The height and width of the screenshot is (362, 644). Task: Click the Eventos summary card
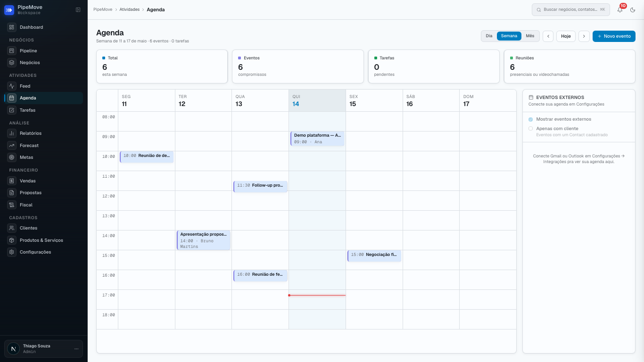[298, 66]
